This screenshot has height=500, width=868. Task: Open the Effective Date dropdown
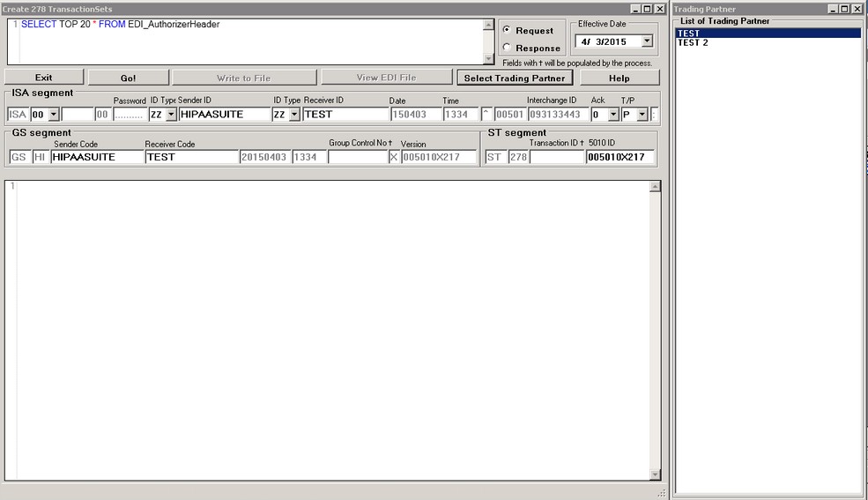click(647, 41)
